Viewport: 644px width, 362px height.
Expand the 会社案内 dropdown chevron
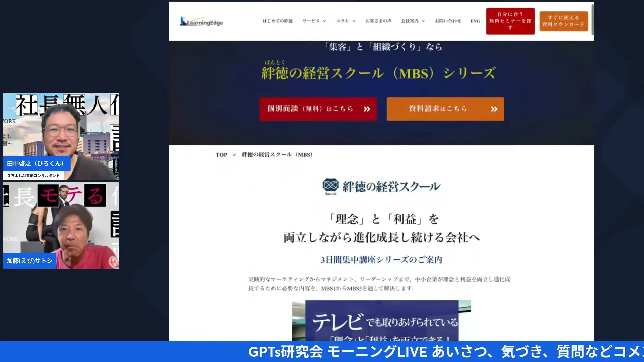(x=423, y=21)
